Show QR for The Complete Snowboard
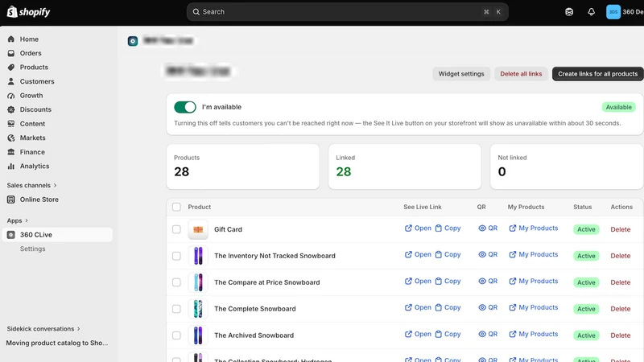 pos(488,307)
